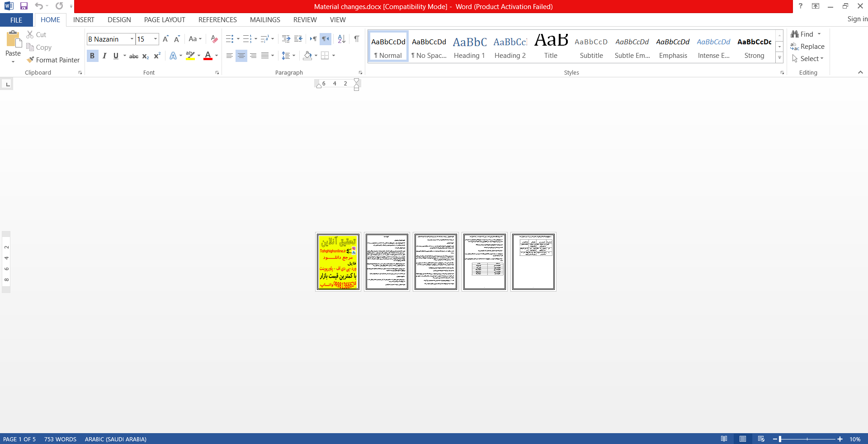Toggle Underline formatting
This screenshot has height=444, width=868.
[116, 56]
